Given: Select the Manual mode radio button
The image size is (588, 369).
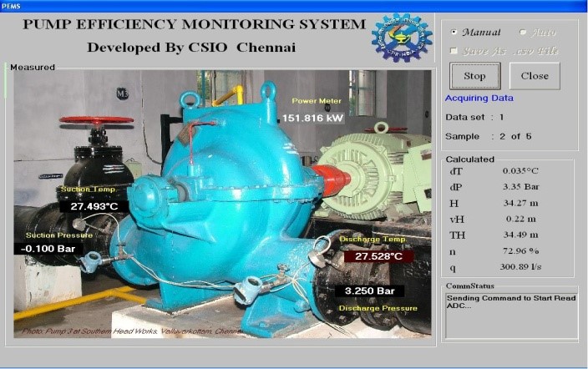Looking at the screenshot, I should click(x=454, y=33).
